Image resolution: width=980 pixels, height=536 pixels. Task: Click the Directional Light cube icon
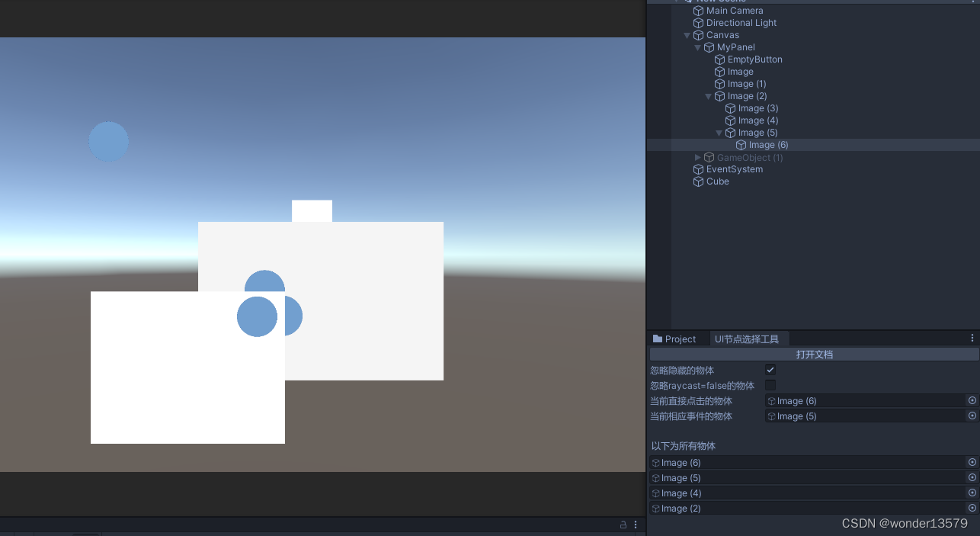pyautogui.click(x=697, y=22)
